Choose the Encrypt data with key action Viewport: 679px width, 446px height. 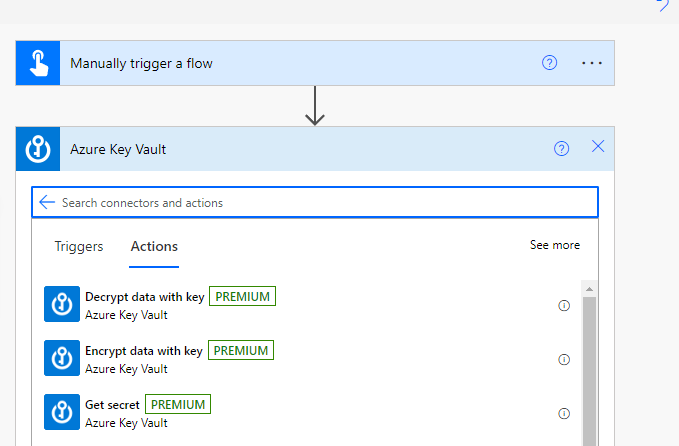coord(144,351)
